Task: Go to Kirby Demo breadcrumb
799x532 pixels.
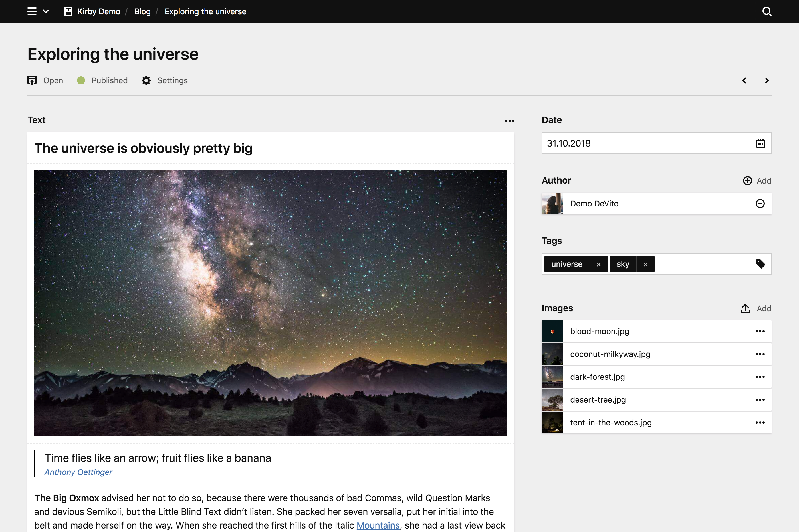Action: click(98, 11)
